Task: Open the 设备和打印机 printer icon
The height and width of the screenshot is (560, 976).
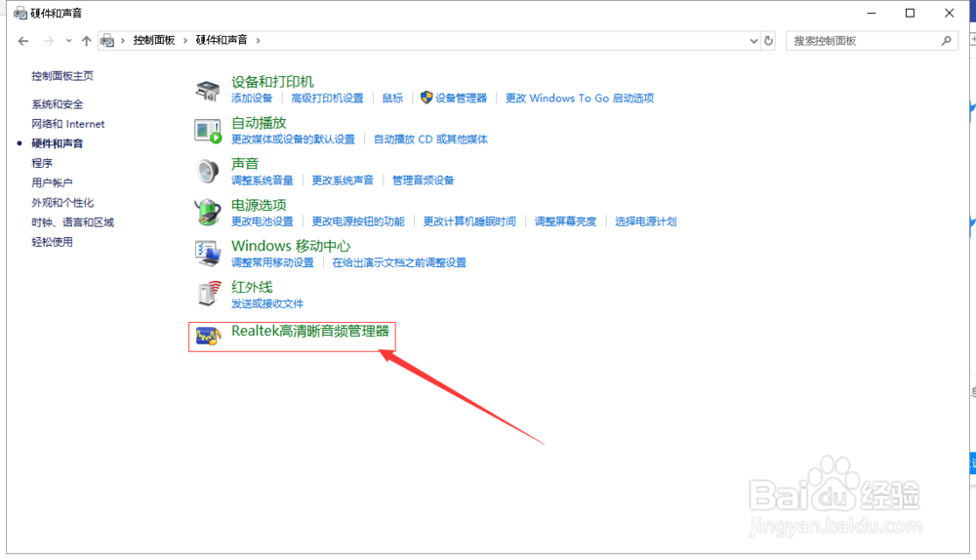Action: 207,90
